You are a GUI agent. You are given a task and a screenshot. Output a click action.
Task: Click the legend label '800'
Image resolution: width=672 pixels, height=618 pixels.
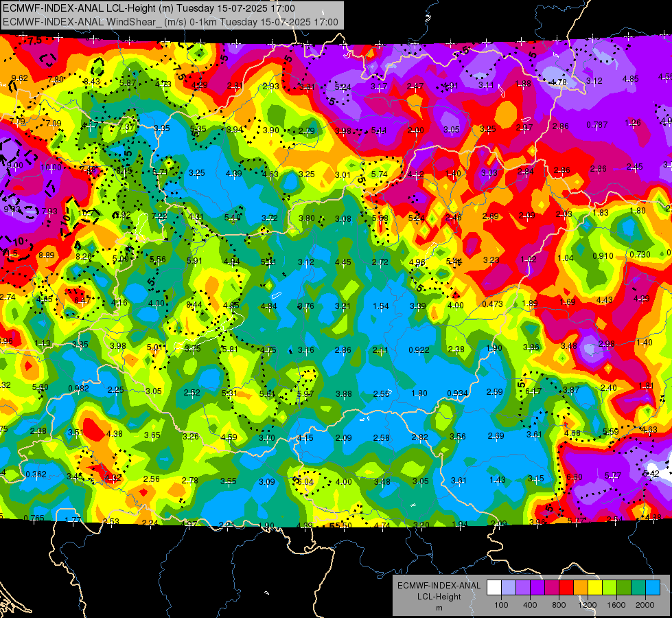559,605
